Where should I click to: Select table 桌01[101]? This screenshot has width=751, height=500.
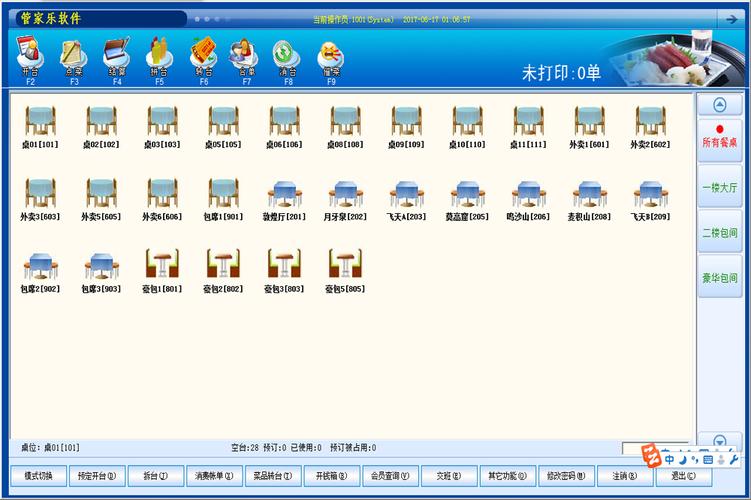[x=40, y=127]
